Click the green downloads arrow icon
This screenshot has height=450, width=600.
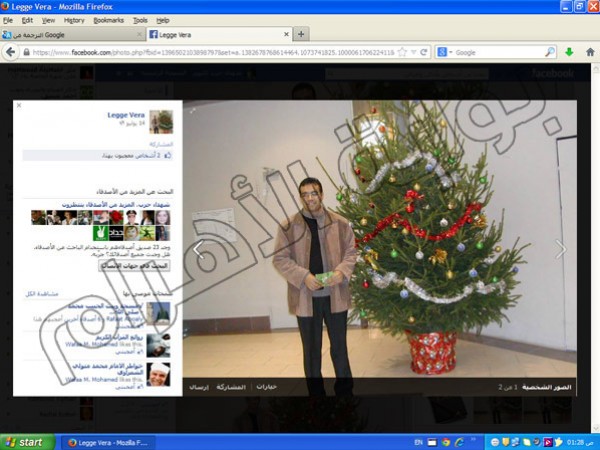click(569, 52)
